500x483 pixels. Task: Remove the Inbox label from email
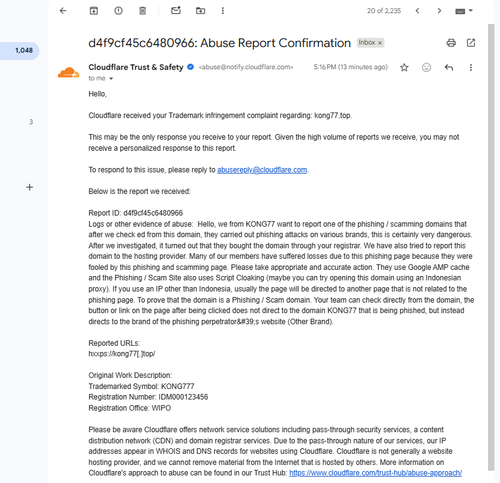pyautogui.click(x=380, y=43)
